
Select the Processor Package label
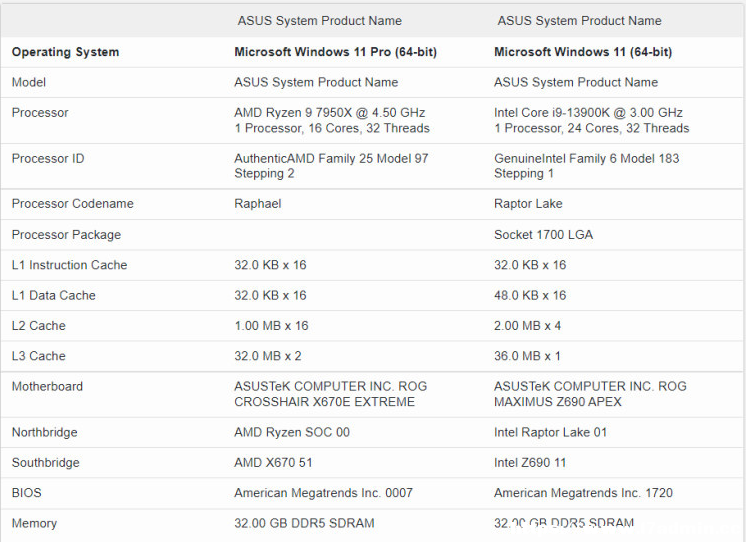(x=66, y=235)
